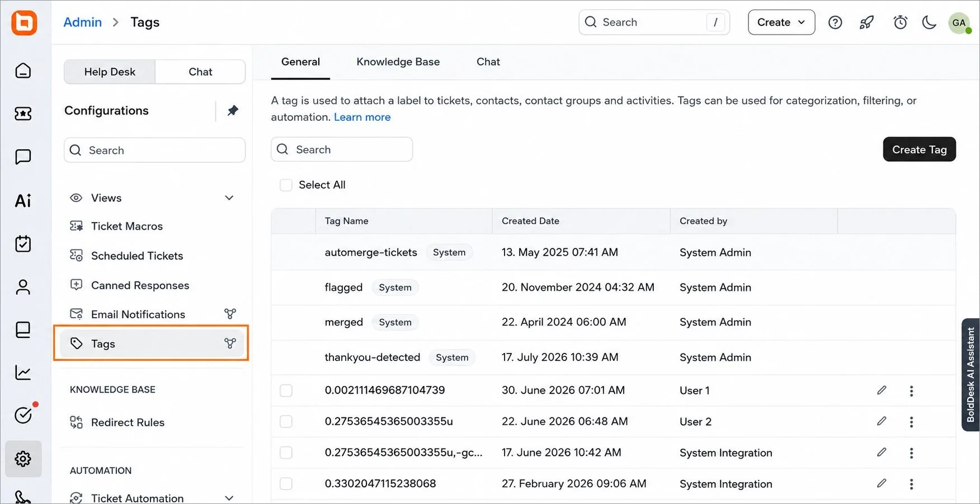
Task: Switch the segment to Chat configurations
Action: (x=200, y=72)
